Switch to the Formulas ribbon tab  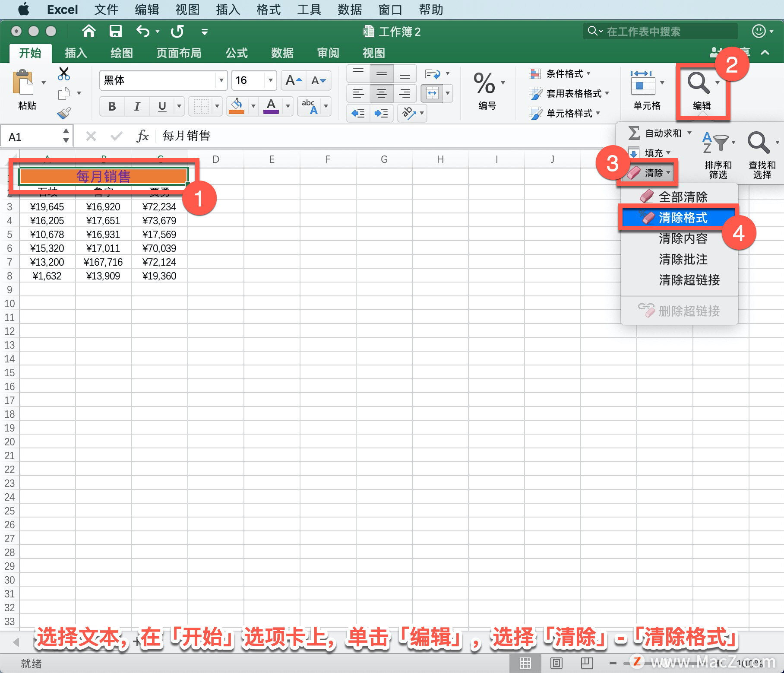pos(237,53)
